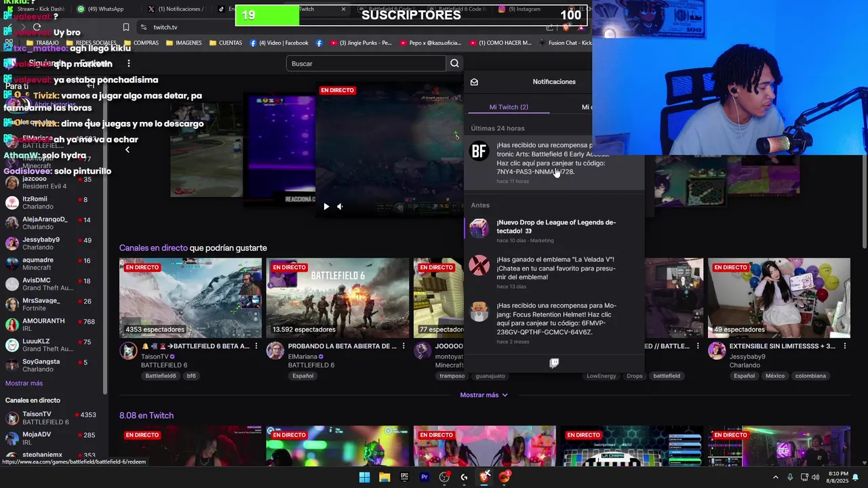Screen dimensions: 868x488
Task: Open Battlefield 6 thumbnail with 13.592 espectadores
Action: pos(338,298)
